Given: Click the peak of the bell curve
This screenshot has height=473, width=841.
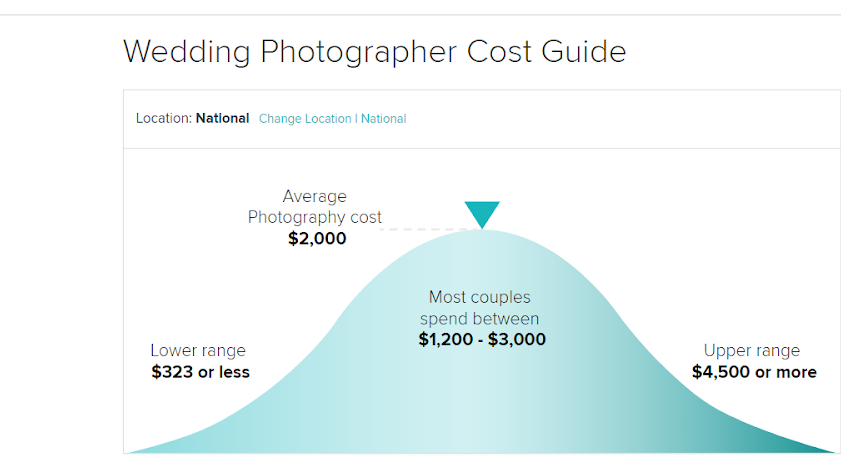Looking at the screenshot, I should tap(482, 233).
